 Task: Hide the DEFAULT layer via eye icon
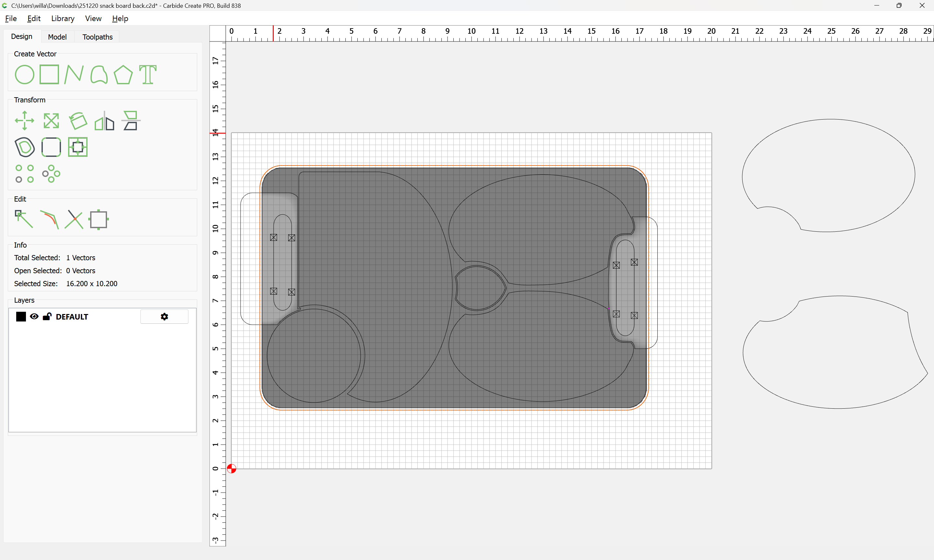coord(34,317)
